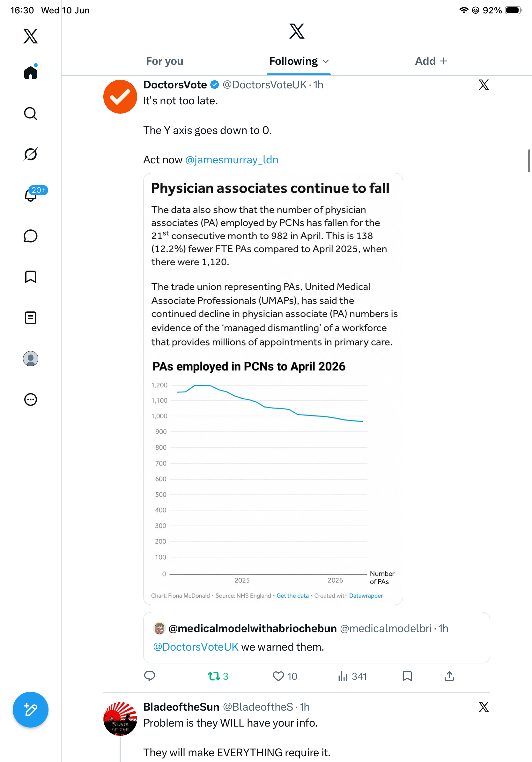Open Lists icon in sidebar
Screen dimensions: 532x762
31,317
